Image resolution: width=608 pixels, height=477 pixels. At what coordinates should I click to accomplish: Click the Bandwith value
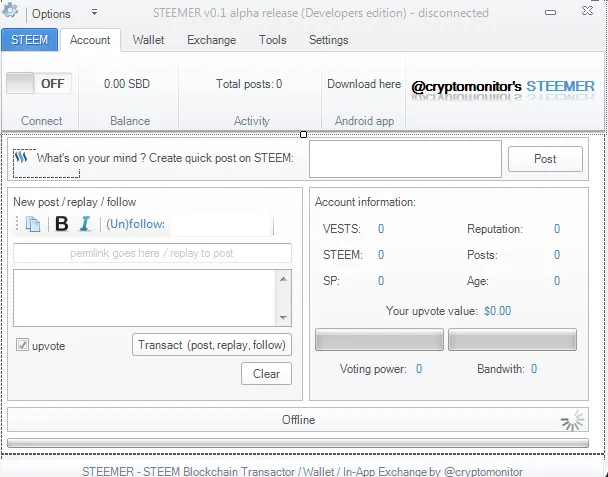534,369
